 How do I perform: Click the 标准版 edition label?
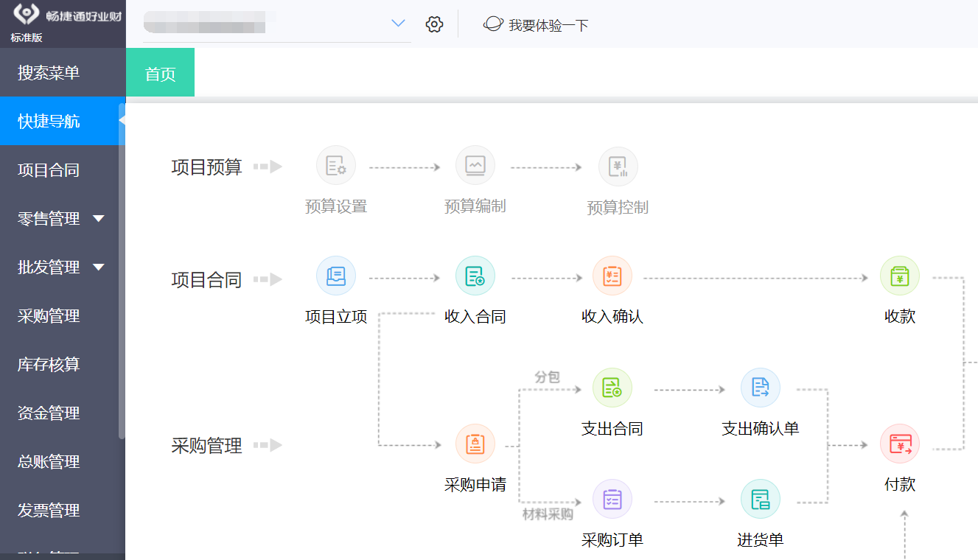click(27, 38)
